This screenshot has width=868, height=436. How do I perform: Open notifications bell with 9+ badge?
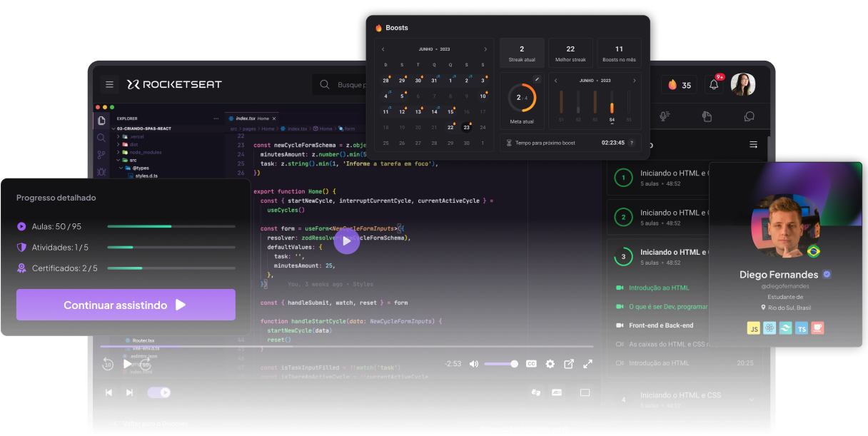coord(714,85)
